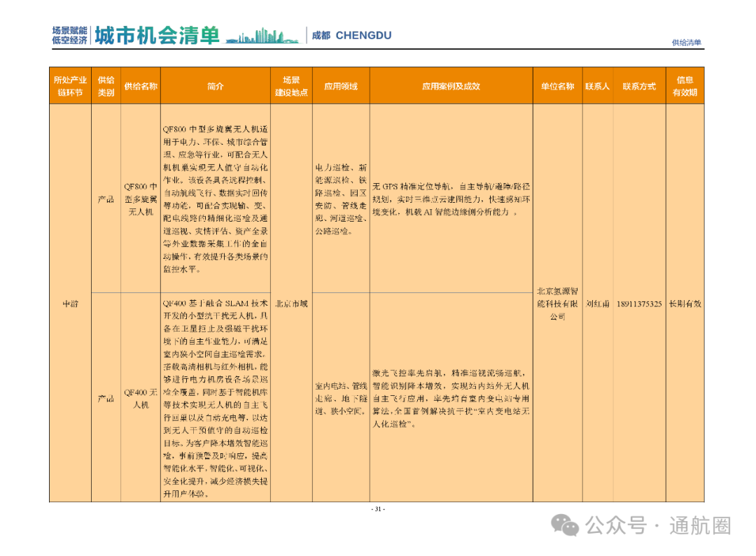Select the 联系方式 column header

click(639, 86)
